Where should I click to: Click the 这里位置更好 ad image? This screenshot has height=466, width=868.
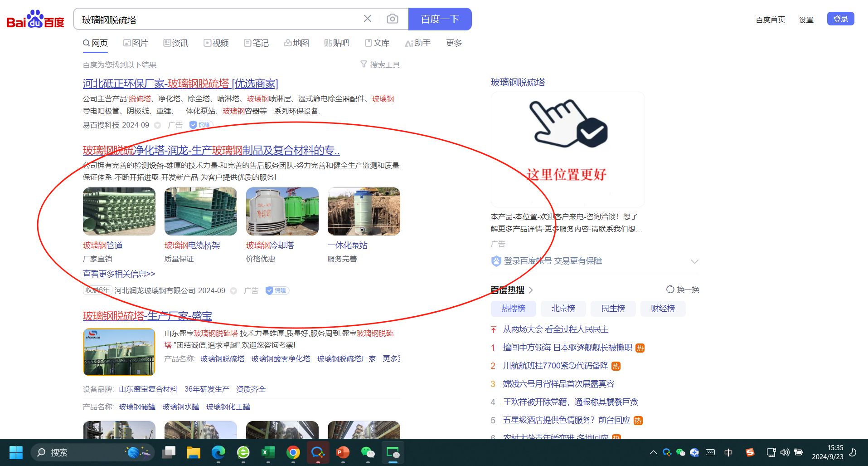(567, 150)
